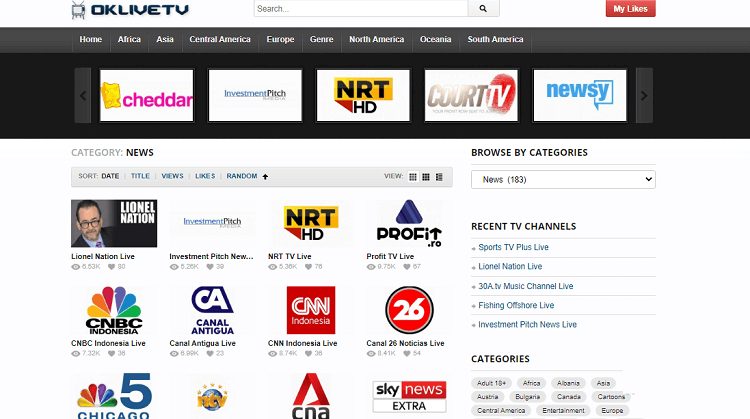Select the Adult 18+ category tag

point(491,383)
